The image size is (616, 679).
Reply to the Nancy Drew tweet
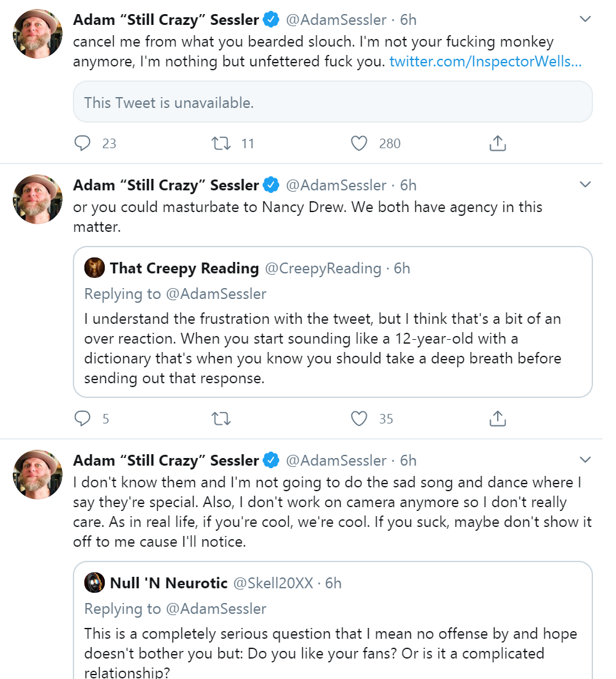[82, 419]
